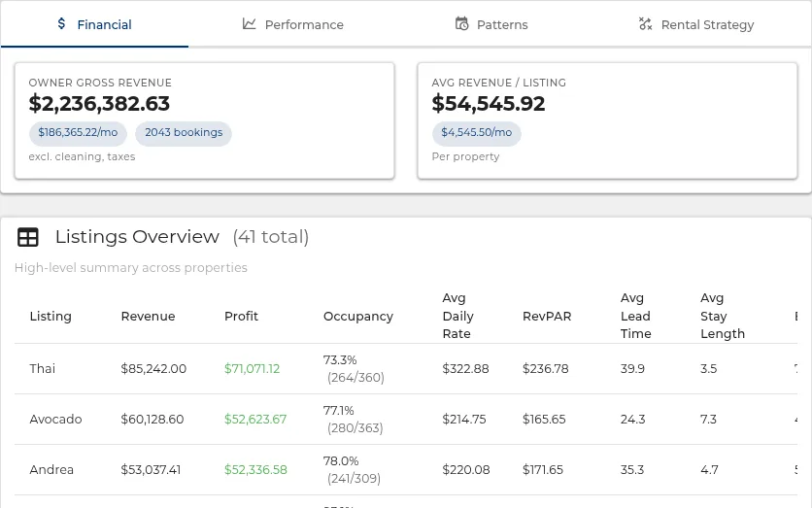Select the Owner Gross Revenue amount $2,236,382.63
Screen dimensions: 812x508
coord(99,104)
